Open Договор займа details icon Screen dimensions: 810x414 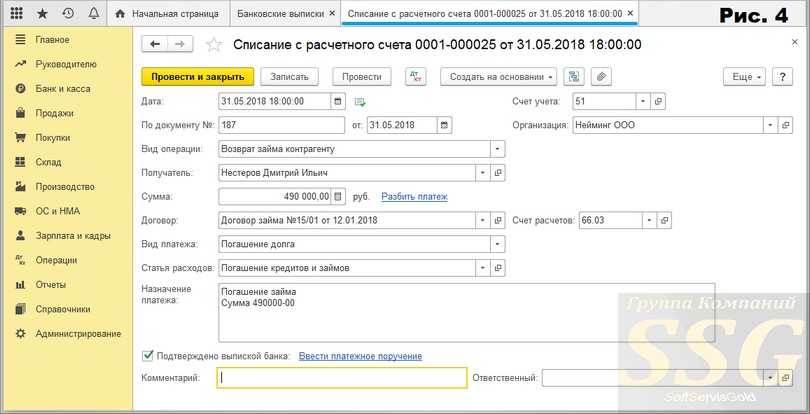498,220
